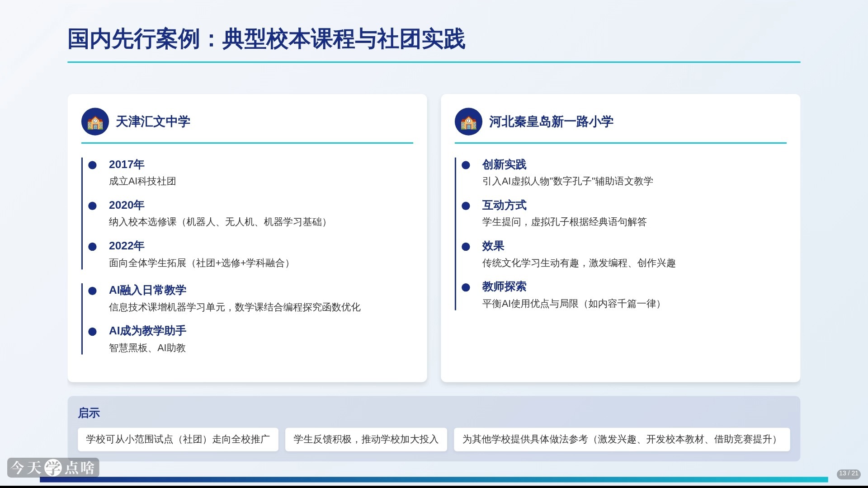Image resolution: width=868 pixels, height=488 pixels.
Task: Click the chip 学校可从小范围试点走向全校推广
Action: [178, 440]
